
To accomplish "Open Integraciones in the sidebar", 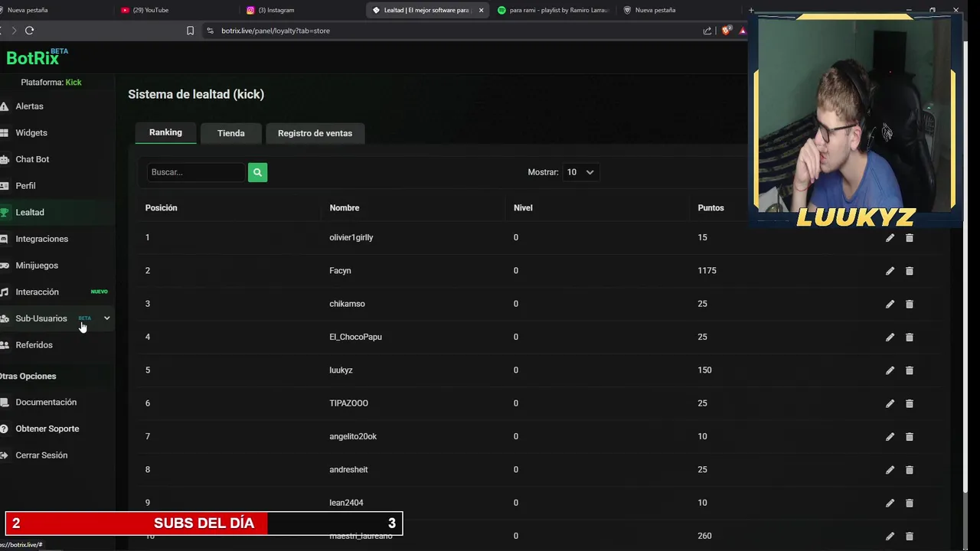I will click(41, 239).
